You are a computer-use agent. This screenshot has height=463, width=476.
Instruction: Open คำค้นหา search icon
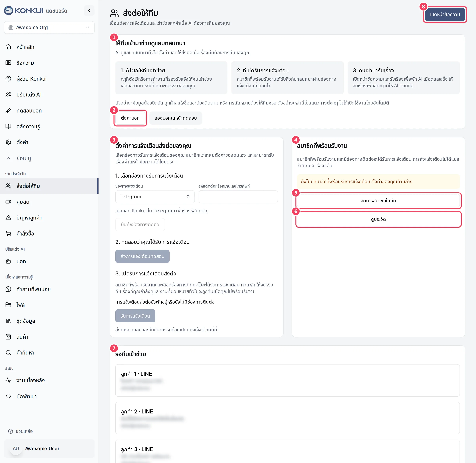tap(8, 353)
